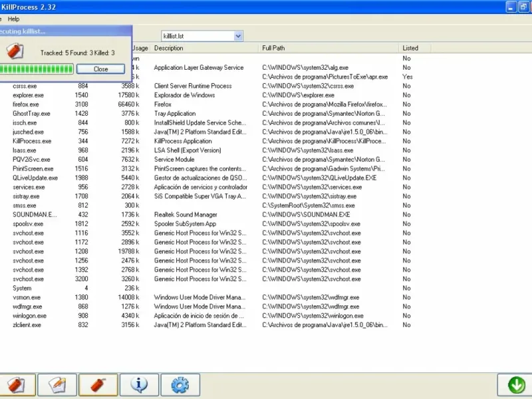Click Realtek Sound Manager description
532x399 pixels.
(186, 214)
